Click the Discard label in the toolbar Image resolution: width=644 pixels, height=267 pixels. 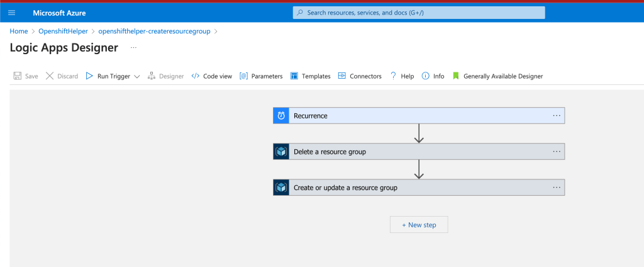pyautogui.click(x=68, y=76)
